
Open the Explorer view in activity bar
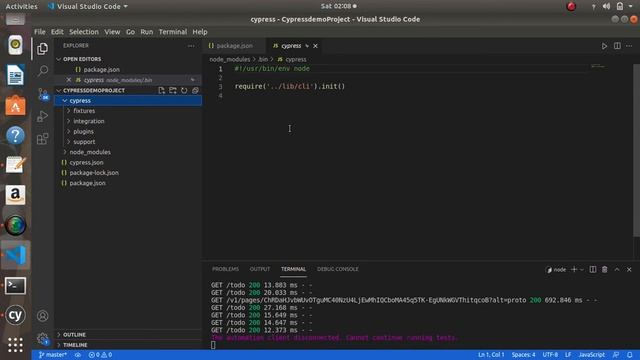(x=42, y=49)
